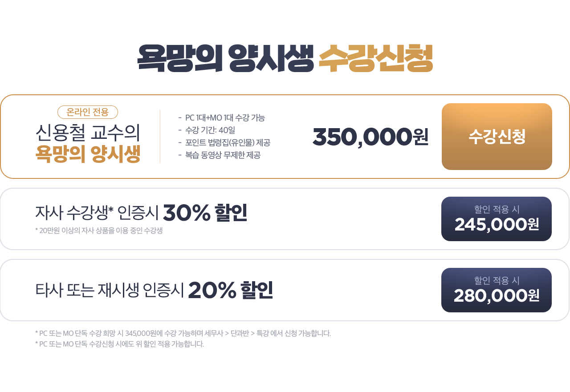Click the 신용철 교수의 course title
Screen dimensions: 570x392
88,132
